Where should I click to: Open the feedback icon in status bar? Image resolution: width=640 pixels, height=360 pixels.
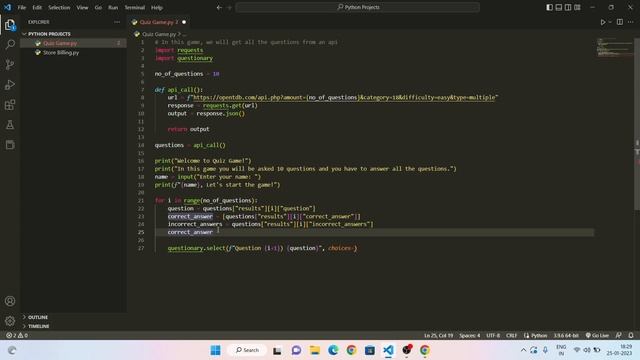coord(619,336)
